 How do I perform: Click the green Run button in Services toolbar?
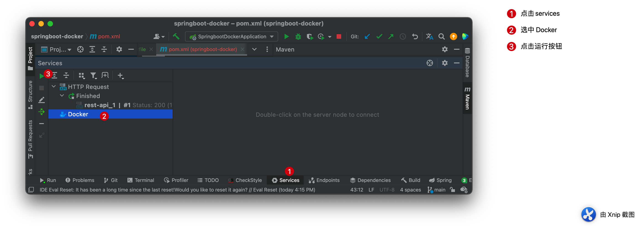point(42,76)
